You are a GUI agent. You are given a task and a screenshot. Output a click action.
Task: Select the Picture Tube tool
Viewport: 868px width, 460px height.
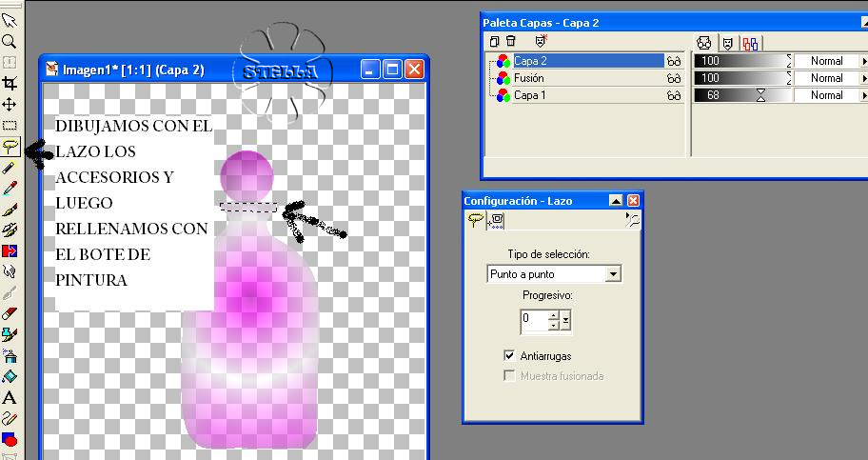coord(10,334)
